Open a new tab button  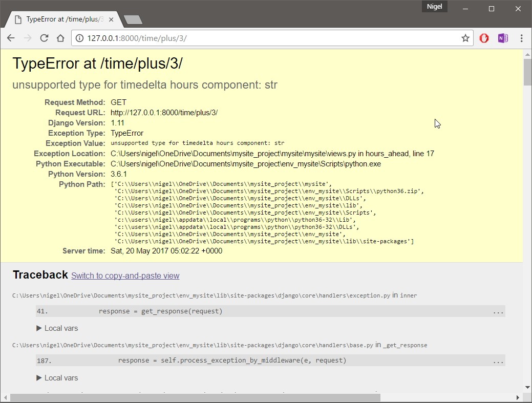133,20
